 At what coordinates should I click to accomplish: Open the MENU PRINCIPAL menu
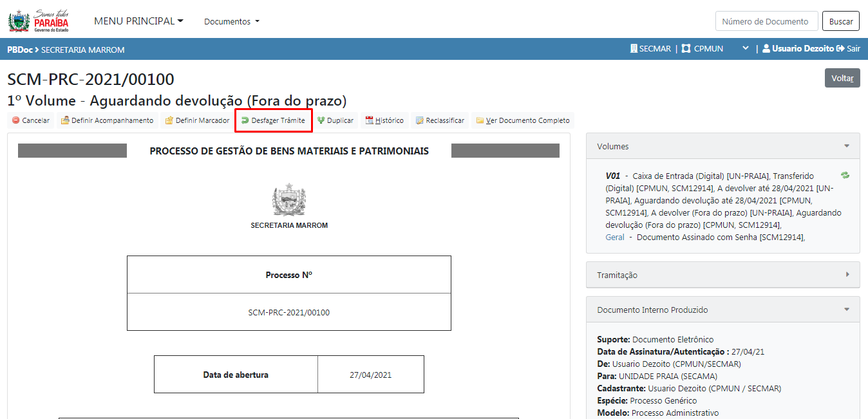point(138,21)
